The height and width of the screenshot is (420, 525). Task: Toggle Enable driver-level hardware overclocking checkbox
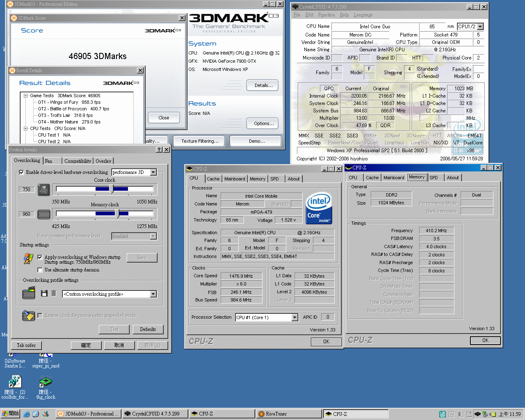click(21, 172)
